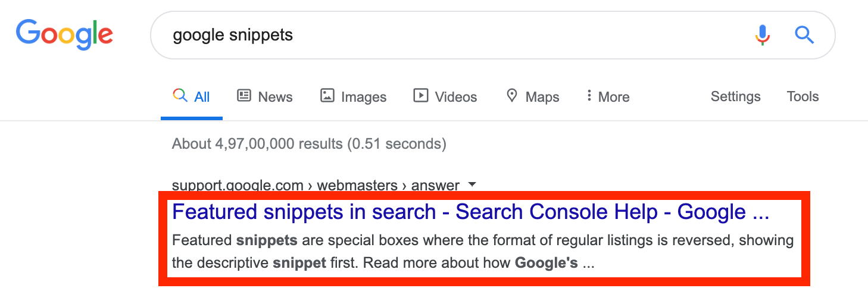This screenshot has height=288, width=868.
Task: Click the Tools button
Action: click(803, 96)
